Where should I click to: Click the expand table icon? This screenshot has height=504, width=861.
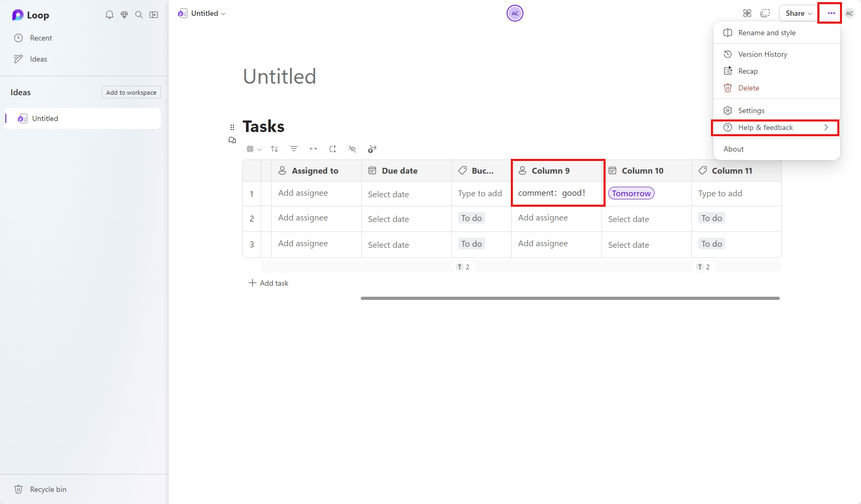pyautogui.click(x=333, y=149)
